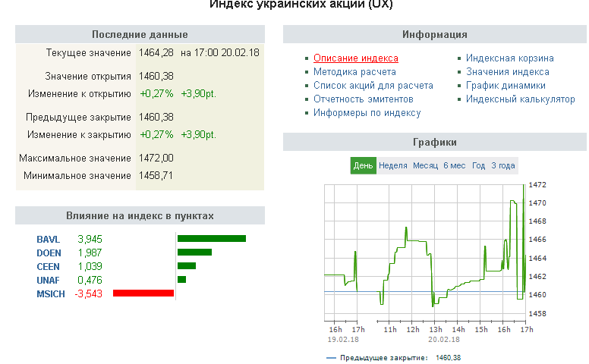The width and height of the screenshot is (589, 364).
Task: Click the 19.02.18 date under chart
Action: point(343,340)
